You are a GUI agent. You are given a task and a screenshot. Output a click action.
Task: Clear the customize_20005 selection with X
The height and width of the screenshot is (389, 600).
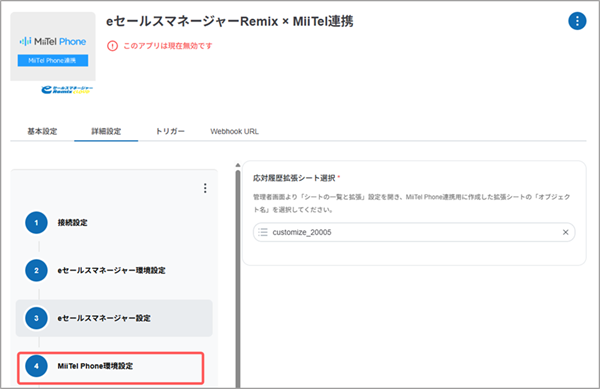(566, 232)
